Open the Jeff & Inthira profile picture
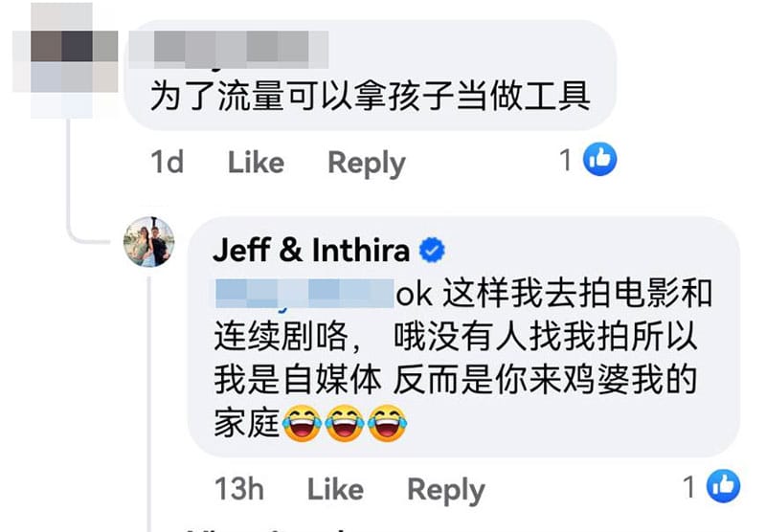This screenshot has width=766, height=532. coord(149,242)
